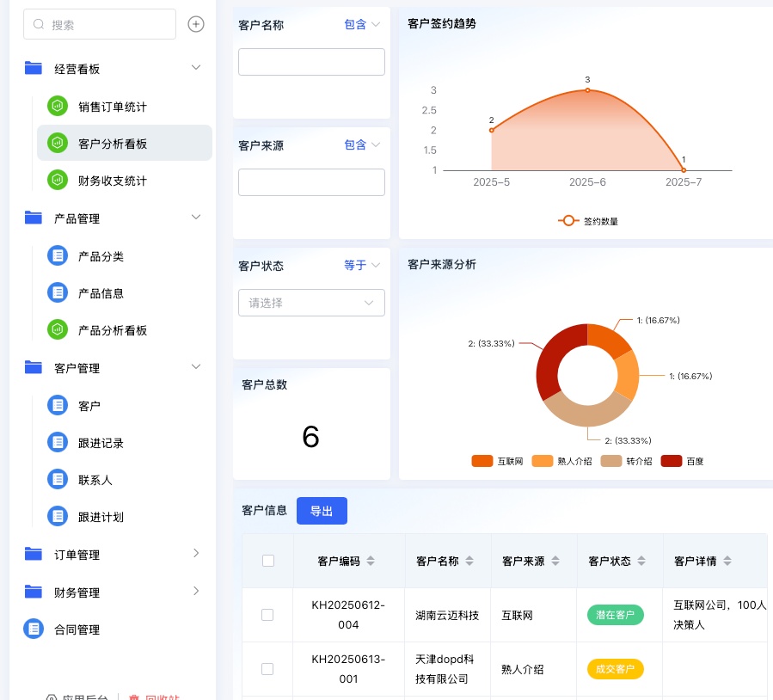This screenshot has width=773, height=700.
Task: Open 客户状态 请选择 dropdown
Action: click(311, 303)
